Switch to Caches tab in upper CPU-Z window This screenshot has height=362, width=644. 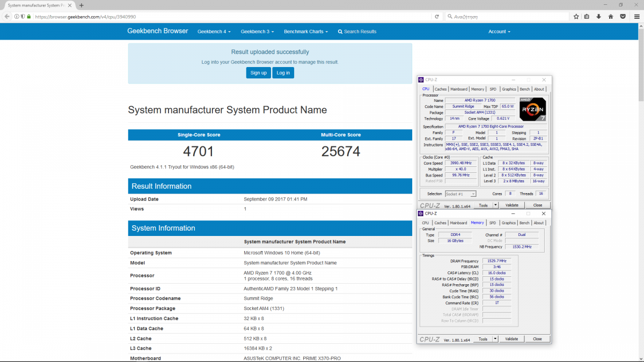click(x=441, y=89)
